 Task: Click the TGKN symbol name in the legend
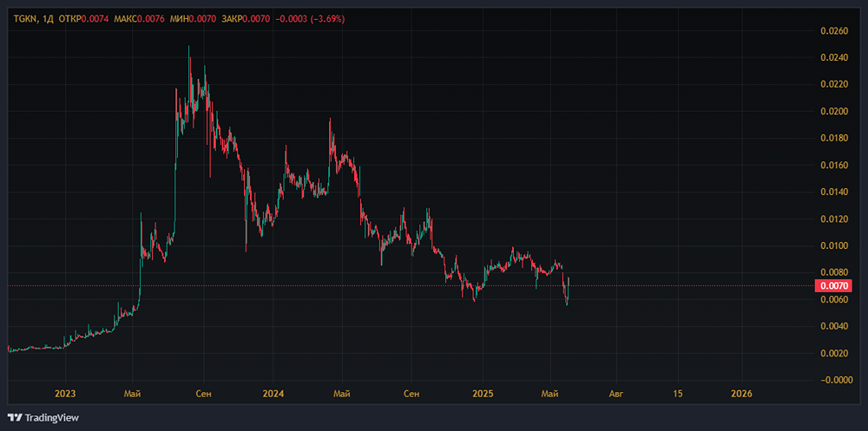(25, 19)
